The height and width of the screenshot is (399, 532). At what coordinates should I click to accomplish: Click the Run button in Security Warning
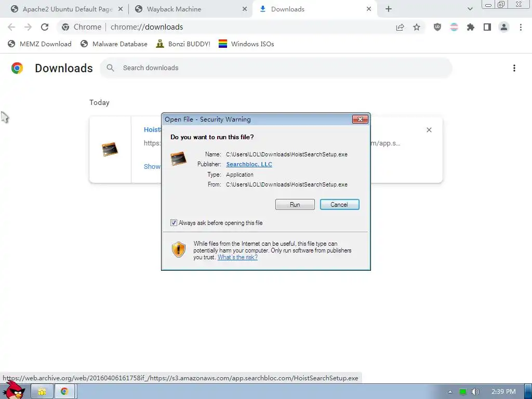pos(295,205)
